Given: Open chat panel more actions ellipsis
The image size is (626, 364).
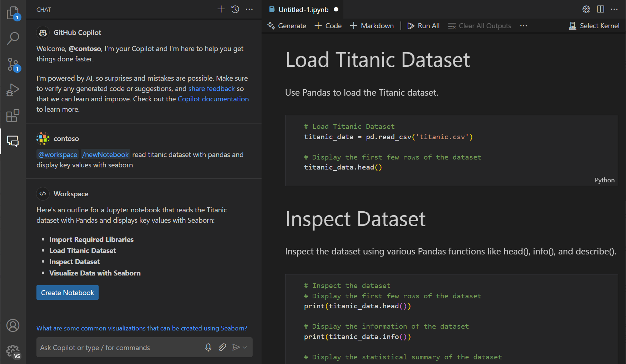Looking at the screenshot, I should (x=249, y=9).
